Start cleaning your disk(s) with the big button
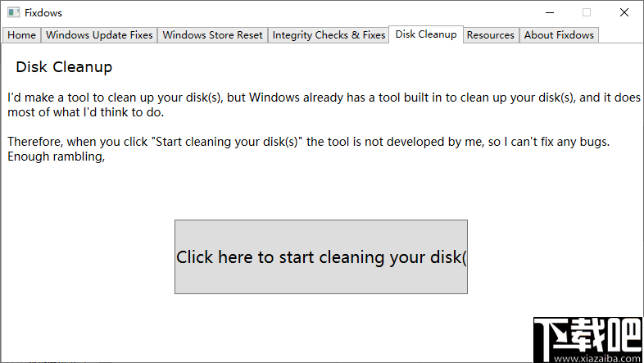Screen dimensions: 644x363 coord(321,256)
